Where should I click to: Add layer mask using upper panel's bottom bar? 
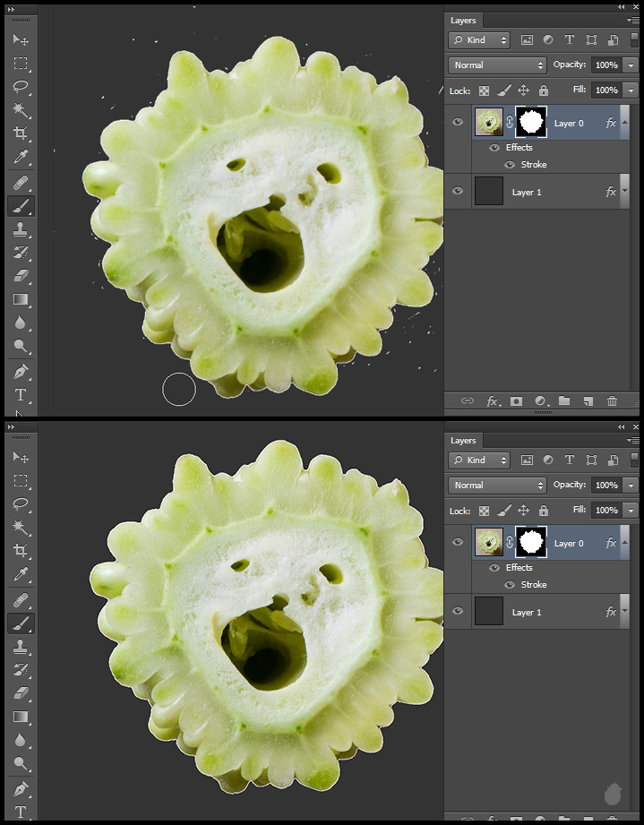pos(516,401)
